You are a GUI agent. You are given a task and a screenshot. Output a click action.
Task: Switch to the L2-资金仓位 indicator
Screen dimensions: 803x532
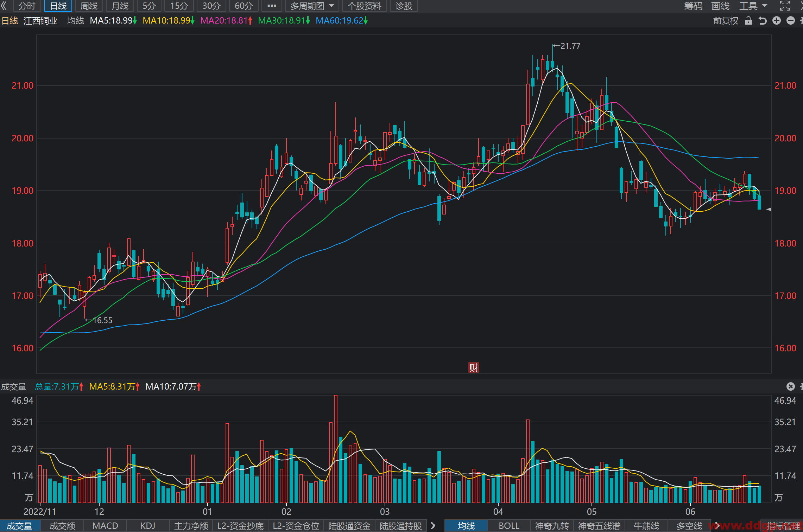click(296, 526)
